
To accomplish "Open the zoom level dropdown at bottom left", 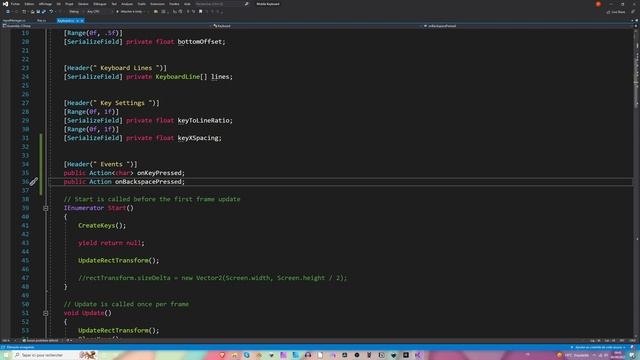I will (x=8, y=340).
